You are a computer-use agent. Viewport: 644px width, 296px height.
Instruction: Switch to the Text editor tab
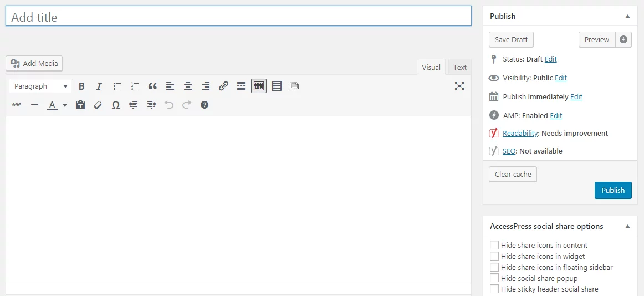coord(460,67)
